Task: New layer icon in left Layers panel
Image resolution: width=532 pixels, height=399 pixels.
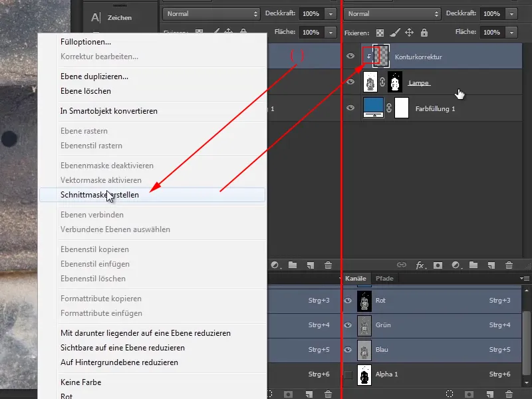Action: point(310,265)
